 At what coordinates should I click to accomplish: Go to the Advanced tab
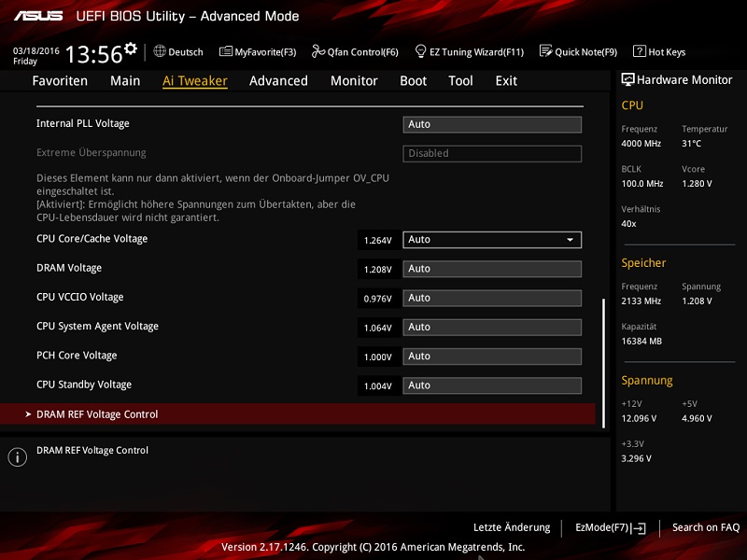point(278,81)
